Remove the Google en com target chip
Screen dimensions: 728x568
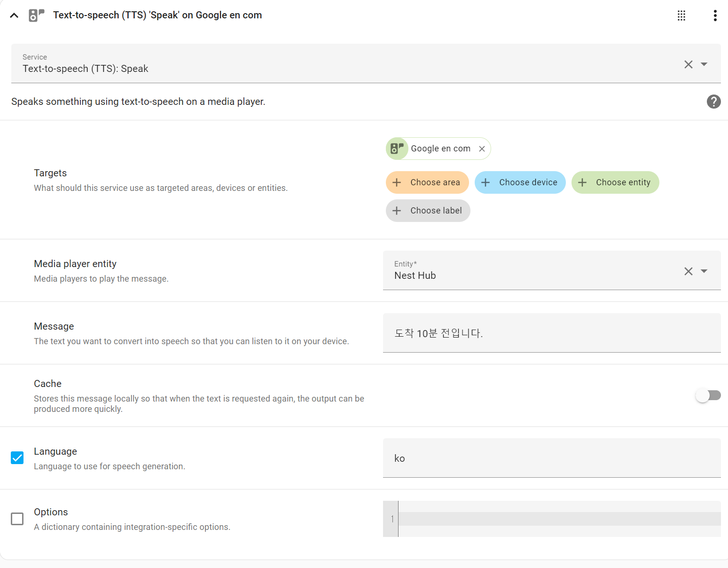[x=482, y=149]
